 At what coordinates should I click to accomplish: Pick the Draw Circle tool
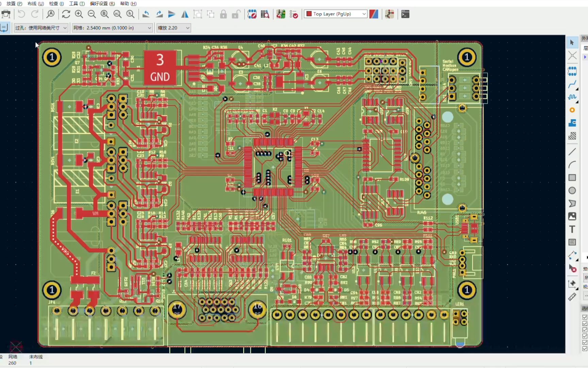point(572,190)
